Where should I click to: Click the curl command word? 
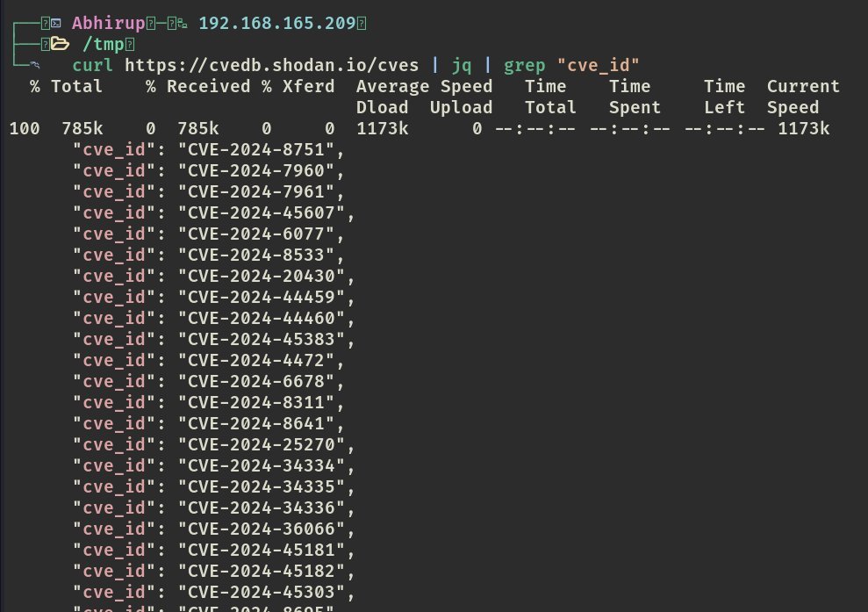tap(93, 66)
